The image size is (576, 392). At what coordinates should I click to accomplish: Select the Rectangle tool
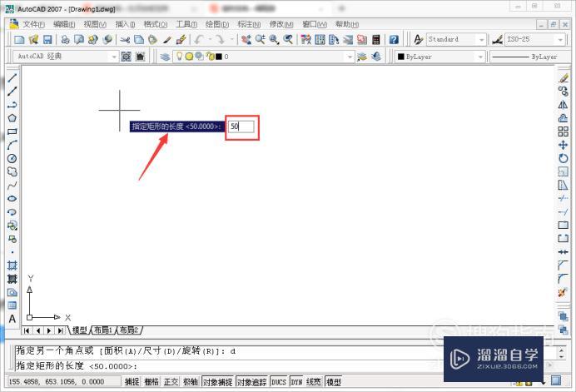point(12,131)
